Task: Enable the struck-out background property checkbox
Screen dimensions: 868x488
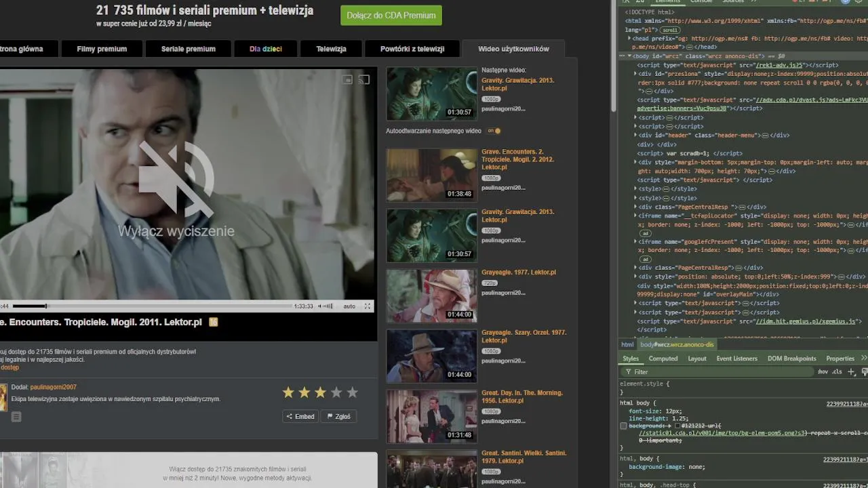Action: [623, 426]
